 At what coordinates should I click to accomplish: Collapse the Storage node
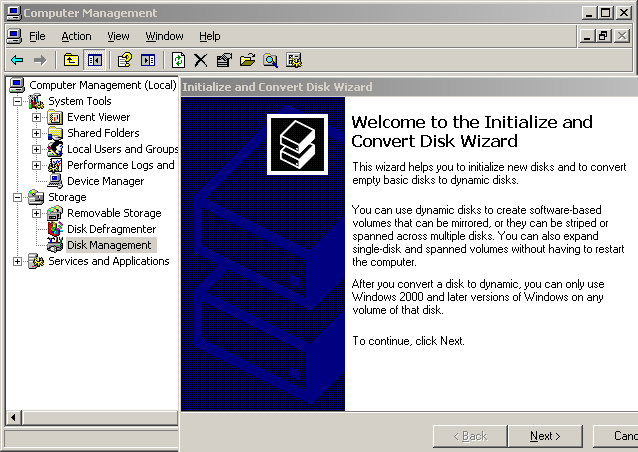(x=17, y=197)
